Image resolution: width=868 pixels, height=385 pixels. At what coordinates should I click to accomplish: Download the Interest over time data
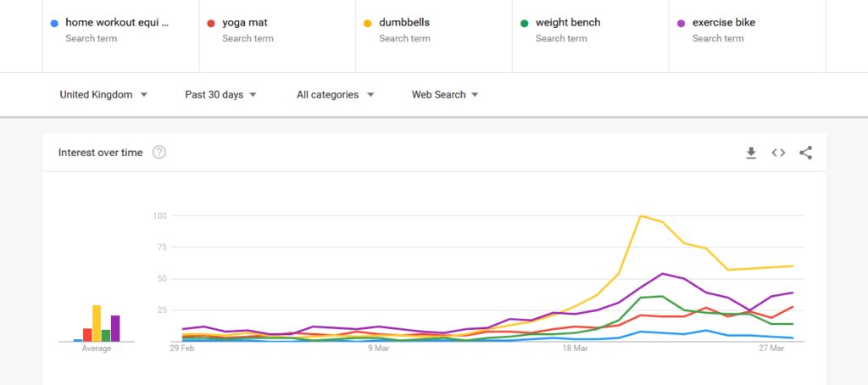click(x=750, y=153)
